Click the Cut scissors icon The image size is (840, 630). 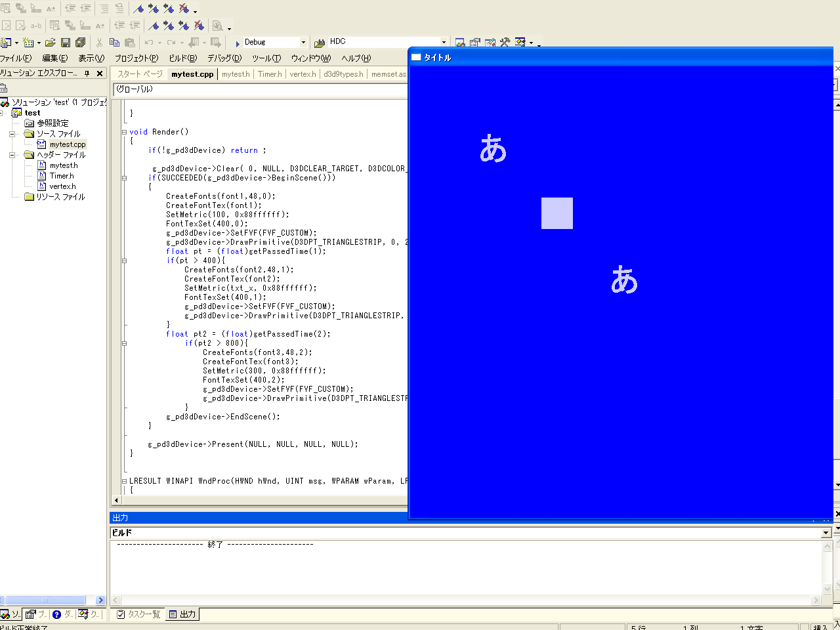point(99,43)
